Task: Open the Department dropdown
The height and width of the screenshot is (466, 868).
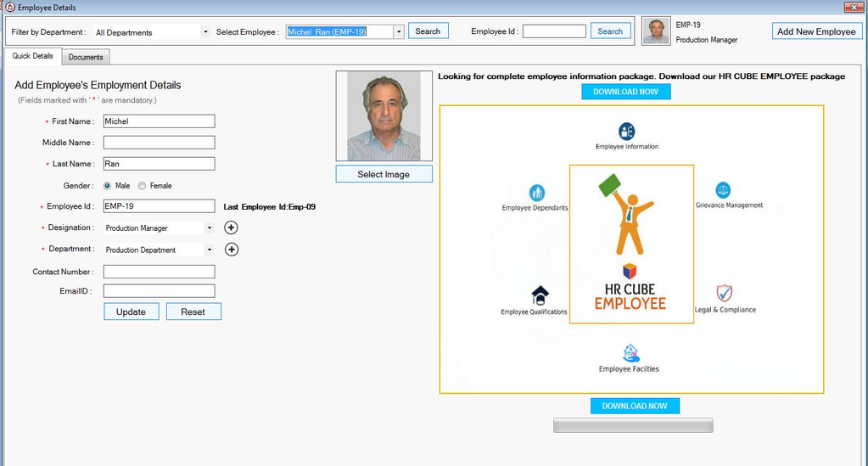Action: [x=209, y=250]
